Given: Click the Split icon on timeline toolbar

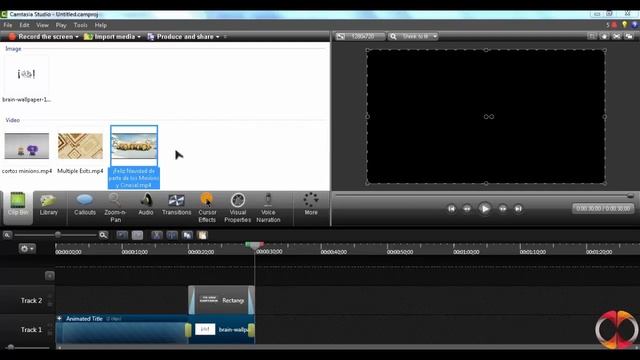Looking at the screenshot, I should coord(172,235).
